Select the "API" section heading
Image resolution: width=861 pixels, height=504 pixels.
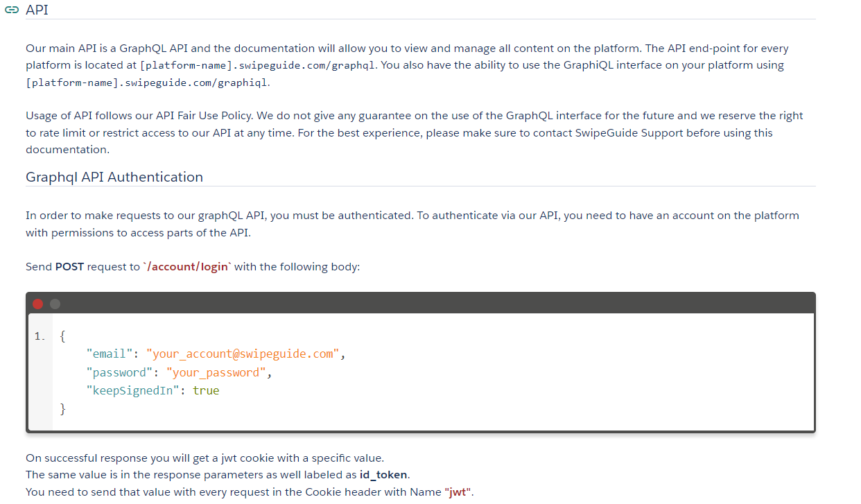click(37, 10)
